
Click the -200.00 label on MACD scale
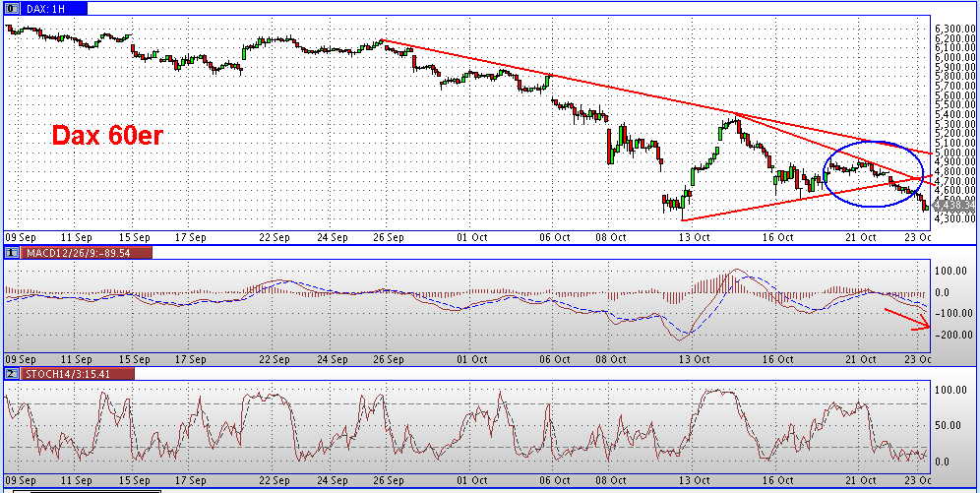[953, 335]
